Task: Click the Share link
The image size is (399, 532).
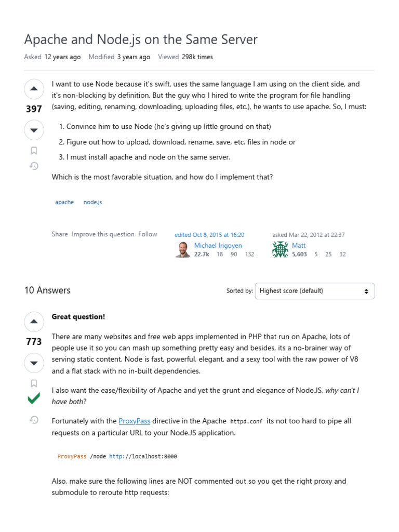Action: pos(60,234)
